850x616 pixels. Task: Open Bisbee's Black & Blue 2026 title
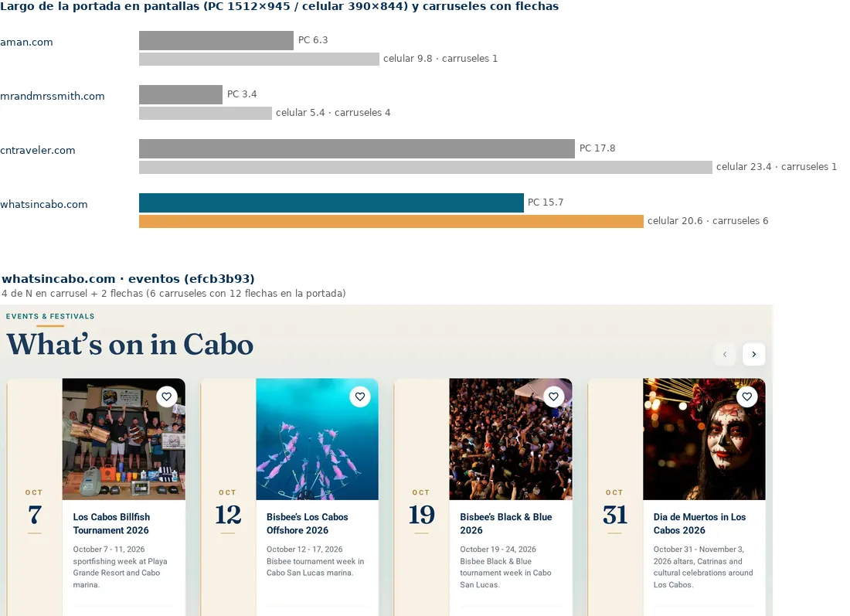pos(506,524)
